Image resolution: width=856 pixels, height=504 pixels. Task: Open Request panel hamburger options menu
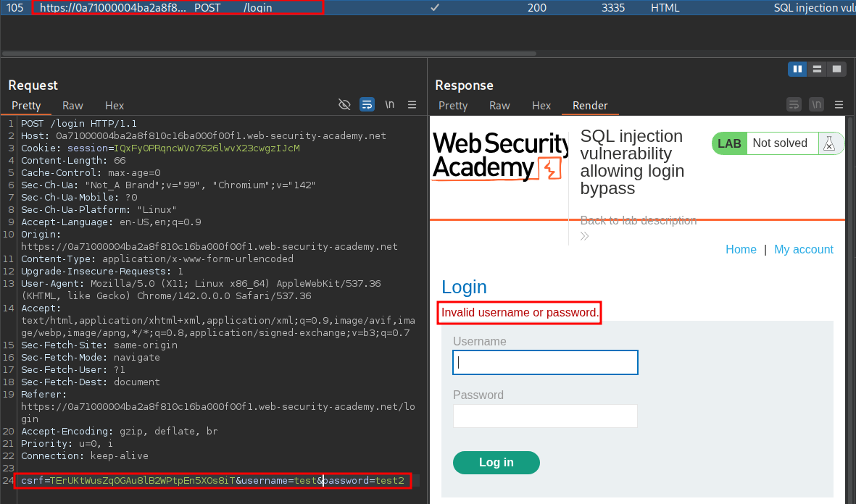pyautogui.click(x=412, y=105)
